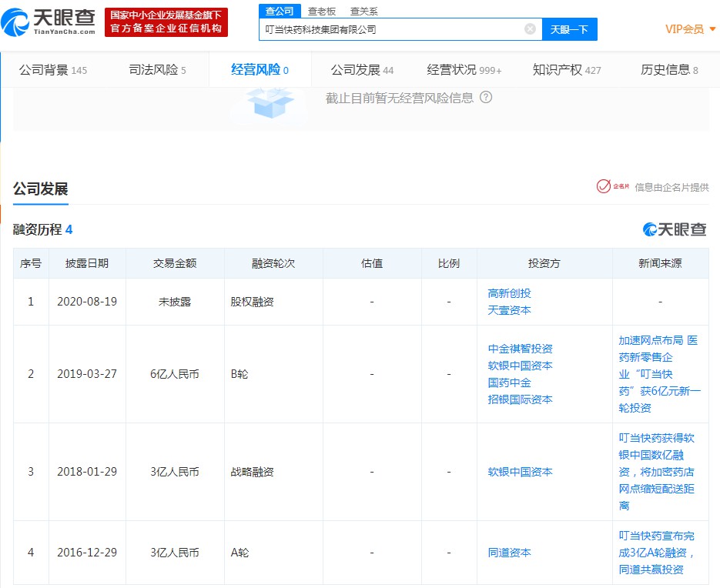Expand the VIP会员 dropdown

[x=691, y=29]
